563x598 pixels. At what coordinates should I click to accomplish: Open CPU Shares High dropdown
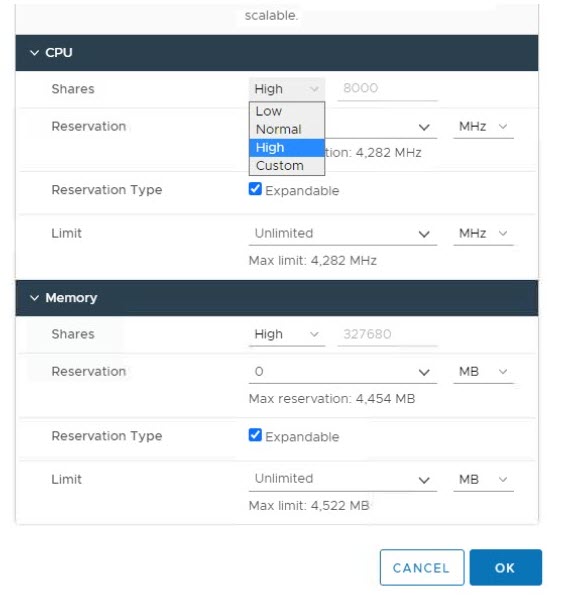(287, 89)
